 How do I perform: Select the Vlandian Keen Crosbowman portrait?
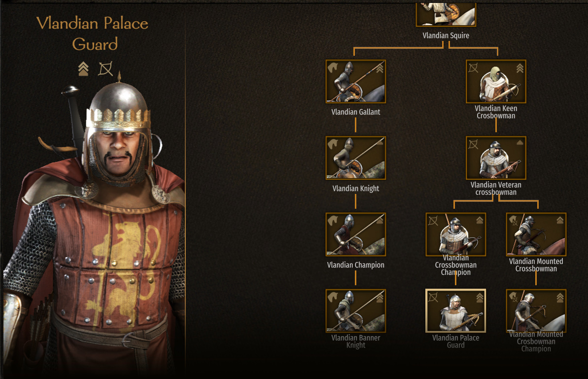(496, 81)
